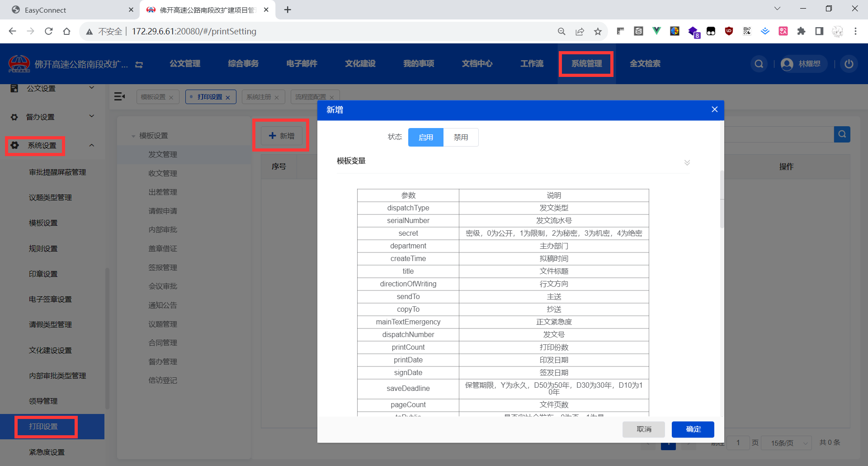The height and width of the screenshot is (466, 868).
Task: Click the page number input field
Action: 738,442
